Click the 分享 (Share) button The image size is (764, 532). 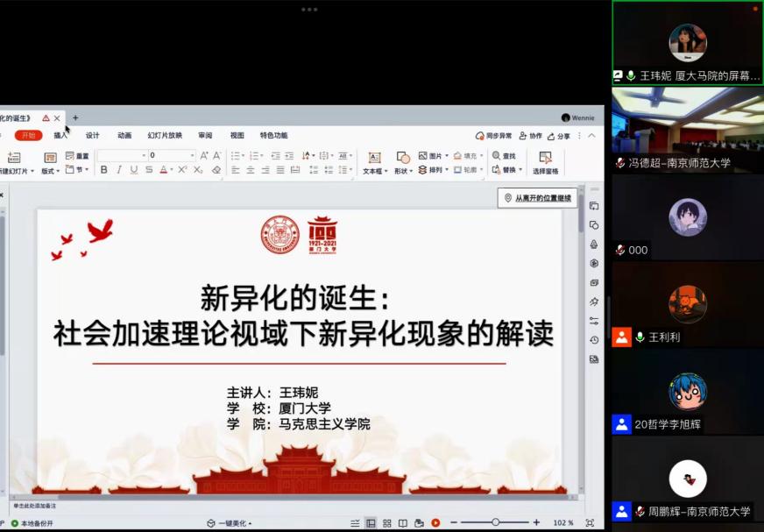tap(558, 136)
